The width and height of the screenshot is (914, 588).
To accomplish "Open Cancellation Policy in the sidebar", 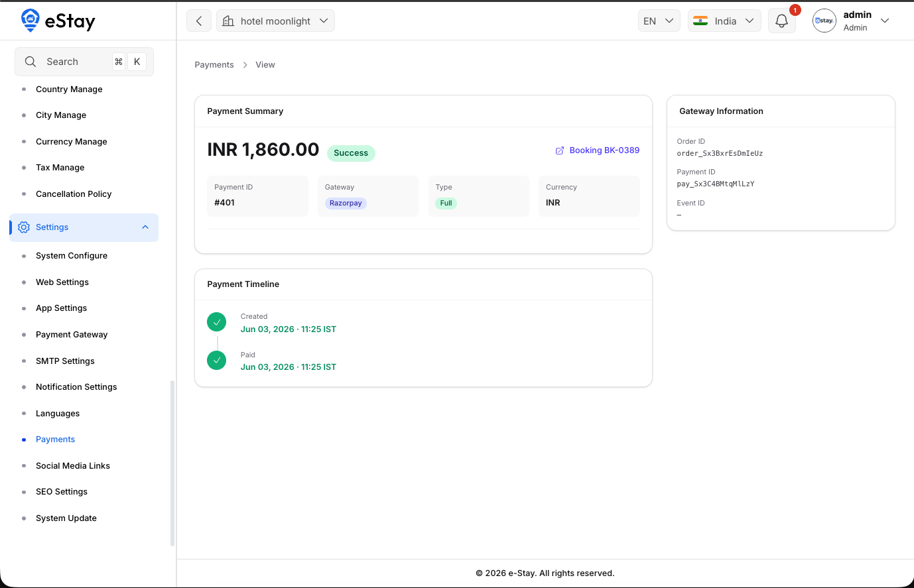I will [x=74, y=194].
